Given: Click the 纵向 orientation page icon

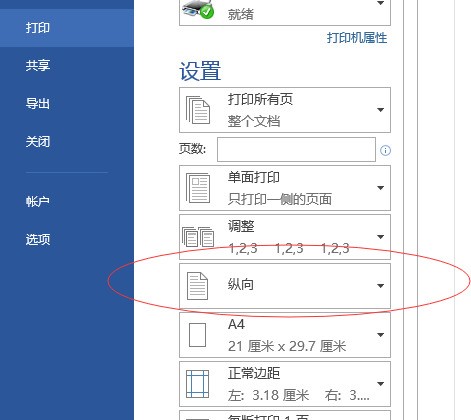Looking at the screenshot, I should (x=197, y=286).
